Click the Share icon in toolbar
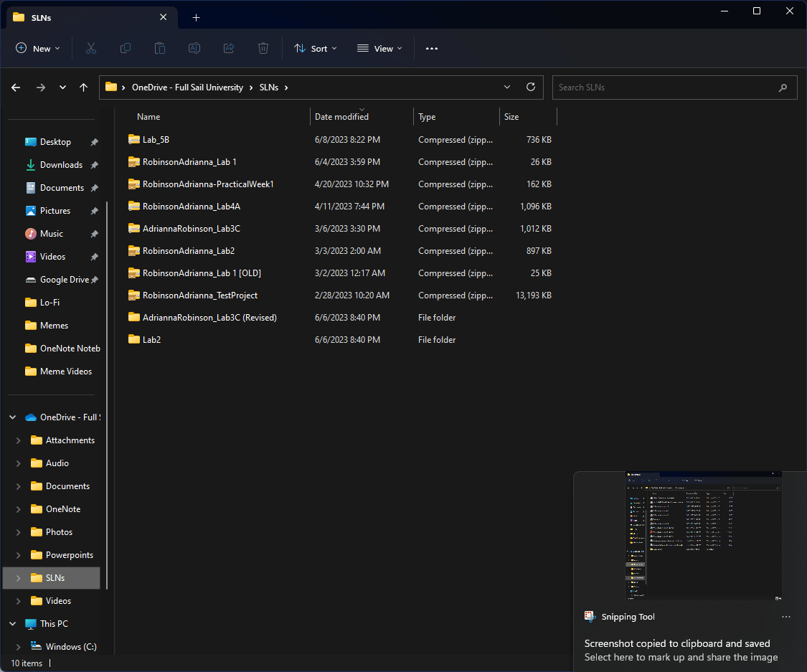The image size is (807, 672). [229, 48]
